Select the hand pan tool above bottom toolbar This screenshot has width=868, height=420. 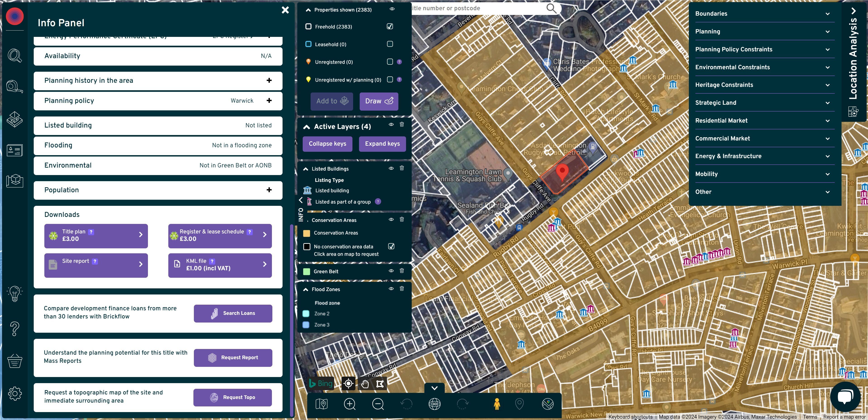365,383
